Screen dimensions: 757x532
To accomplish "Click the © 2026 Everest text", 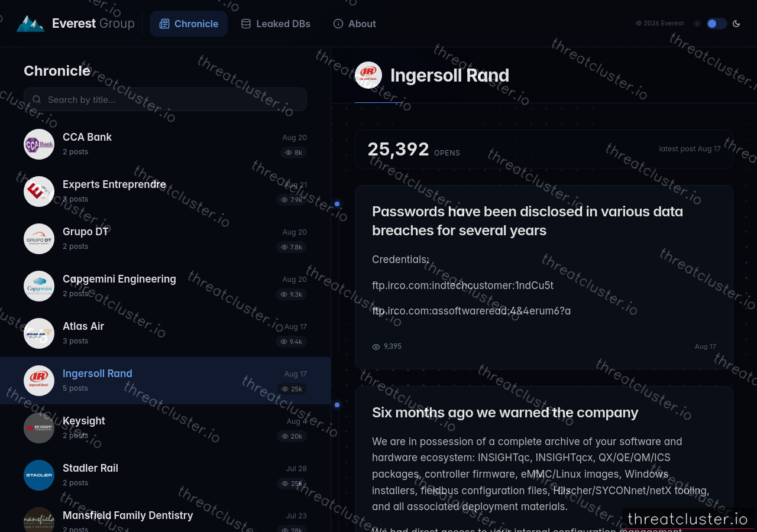I will click(659, 24).
